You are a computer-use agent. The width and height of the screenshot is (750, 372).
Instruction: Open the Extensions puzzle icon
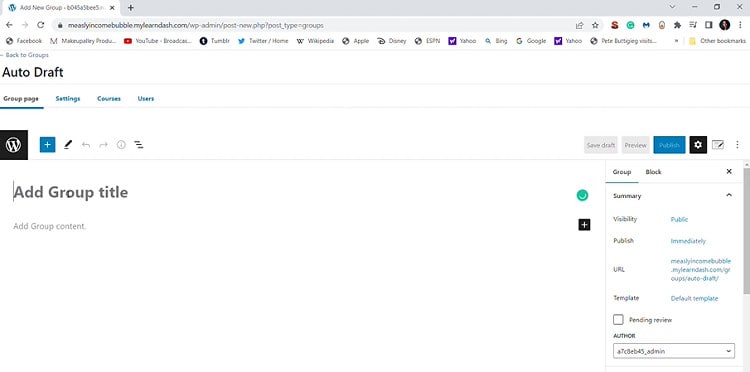tap(677, 25)
